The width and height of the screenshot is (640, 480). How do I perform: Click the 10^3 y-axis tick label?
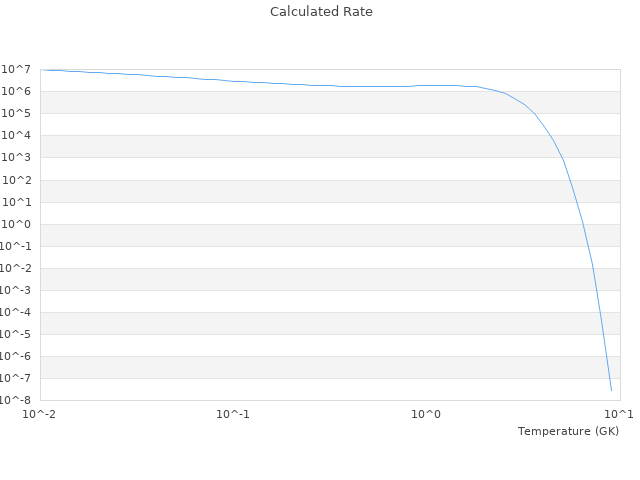(x=16, y=157)
